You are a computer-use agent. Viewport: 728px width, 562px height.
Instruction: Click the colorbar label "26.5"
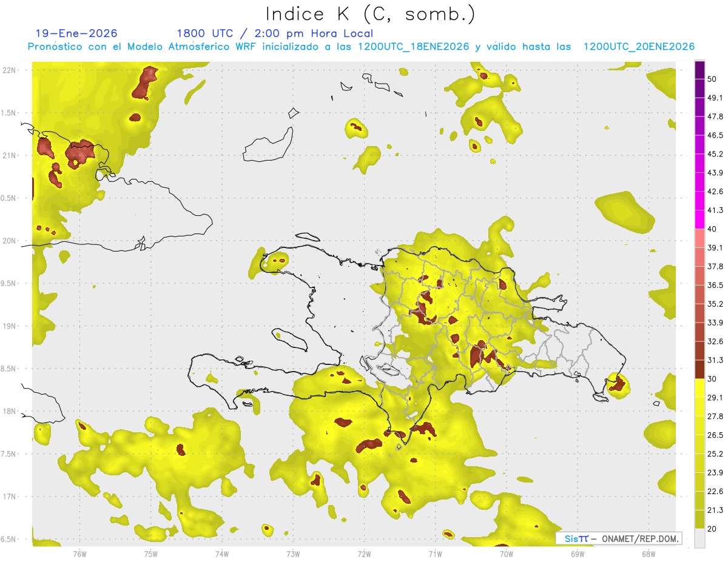[715, 435]
